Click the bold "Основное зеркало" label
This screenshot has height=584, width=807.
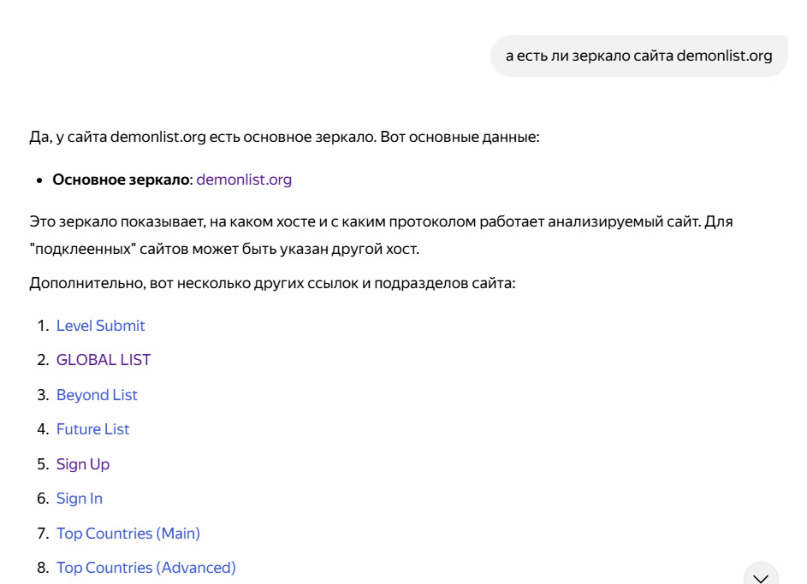(x=122, y=180)
